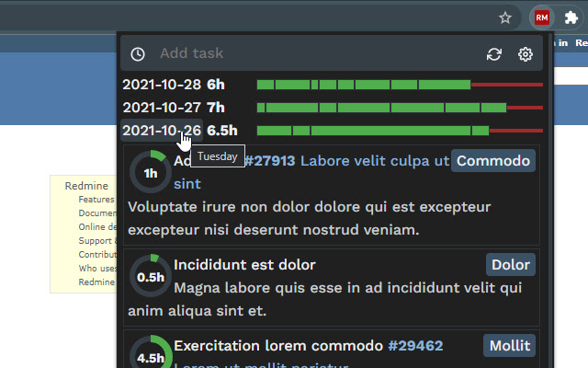Click the 2021-10-28 green time bar
The width and height of the screenshot is (588, 368).
coord(363,85)
